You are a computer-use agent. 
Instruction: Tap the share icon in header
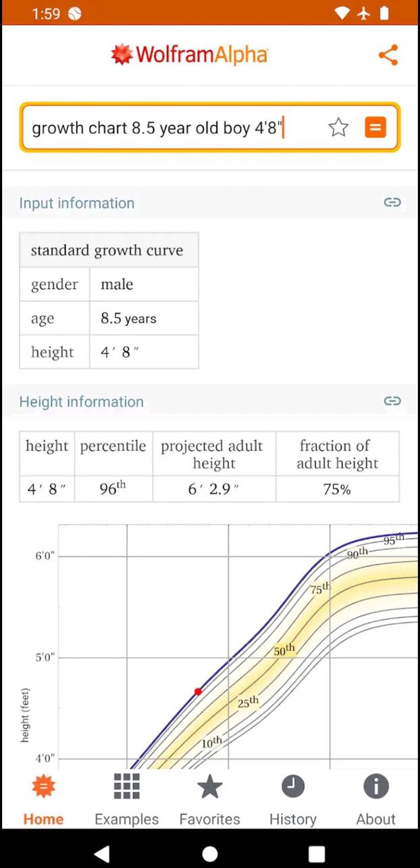click(x=388, y=55)
